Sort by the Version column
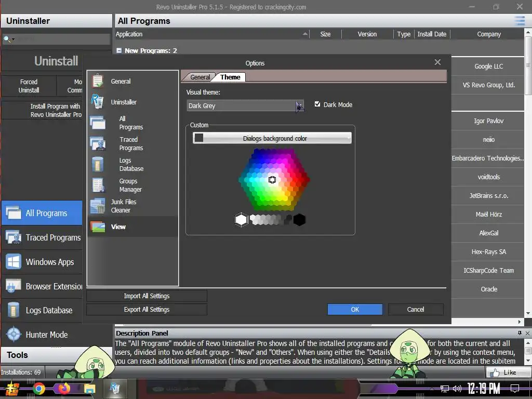Viewport: 532px width, 399px height. point(367,34)
